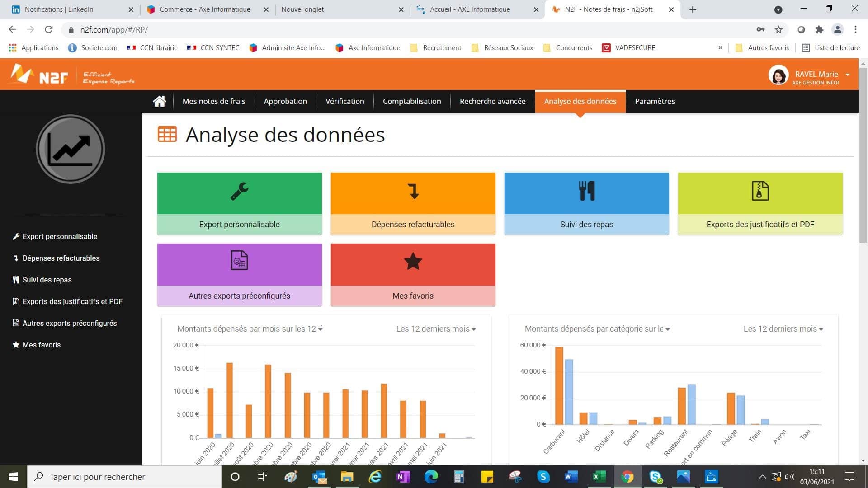The height and width of the screenshot is (488, 868).
Task: Open right chart's Les 12 derniers mois dropdown
Action: (x=783, y=329)
